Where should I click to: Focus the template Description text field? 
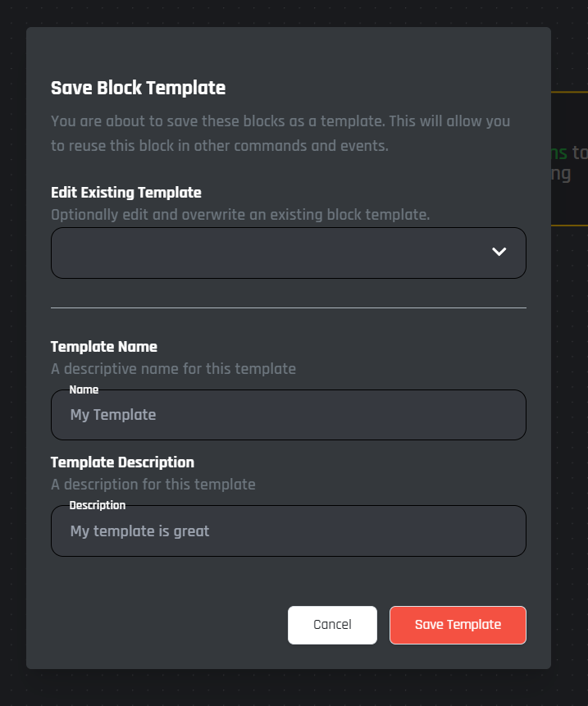[x=289, y=531]
